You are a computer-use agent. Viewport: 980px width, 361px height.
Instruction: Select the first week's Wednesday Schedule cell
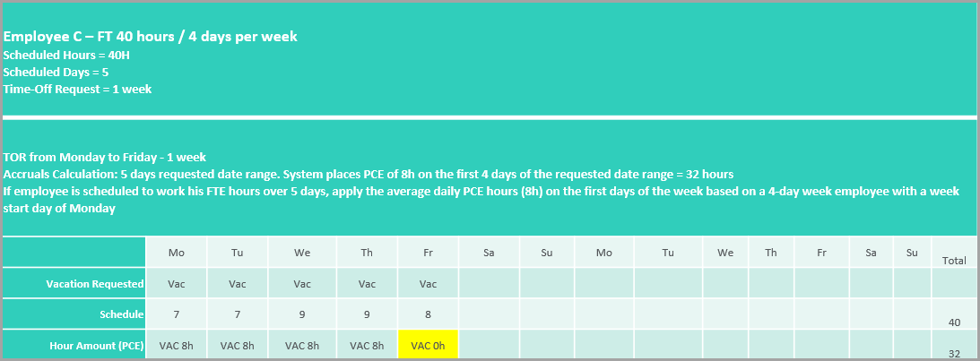point(302,314)
